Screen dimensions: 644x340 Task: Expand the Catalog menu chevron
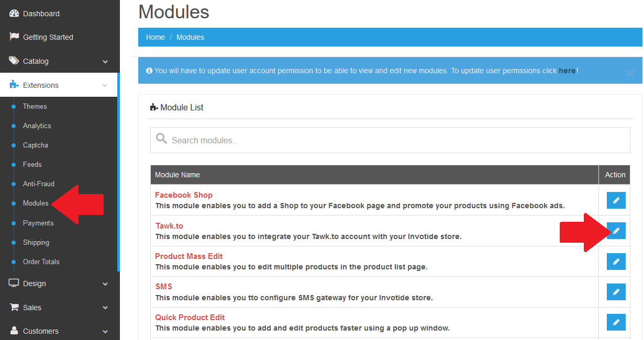coord(105,62)
